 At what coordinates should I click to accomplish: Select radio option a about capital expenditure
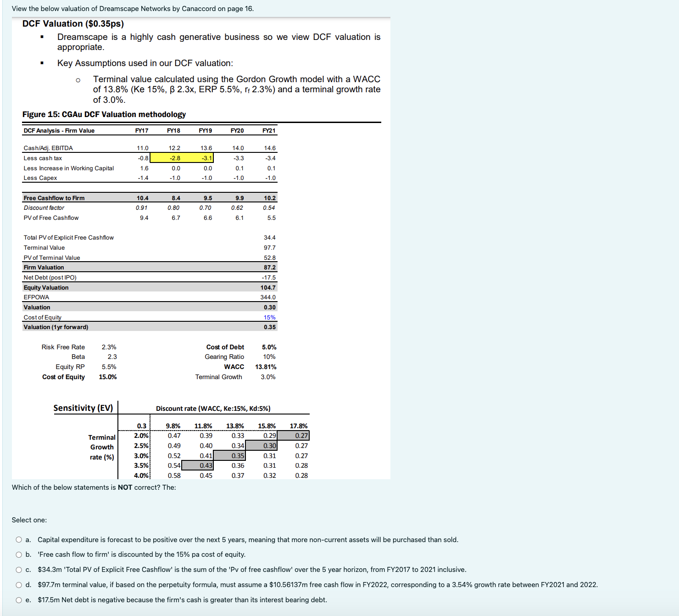(18, 539)
